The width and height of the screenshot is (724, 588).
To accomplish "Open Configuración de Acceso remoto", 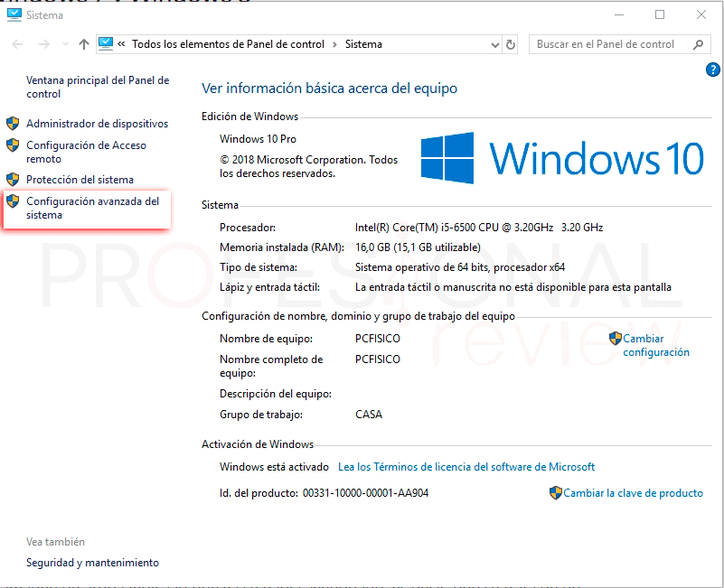I will 86,152.
